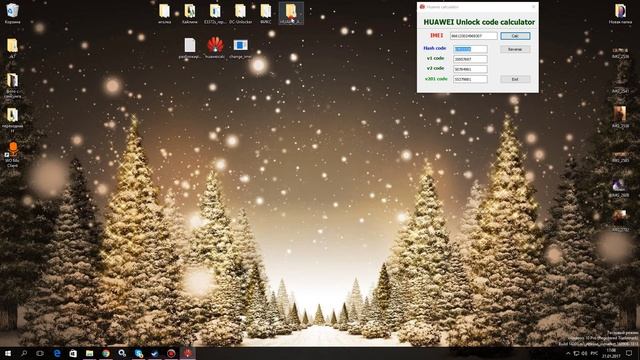
Task: Open the Microsoft Store taskbar icon
Action: [x=73, y=353]
